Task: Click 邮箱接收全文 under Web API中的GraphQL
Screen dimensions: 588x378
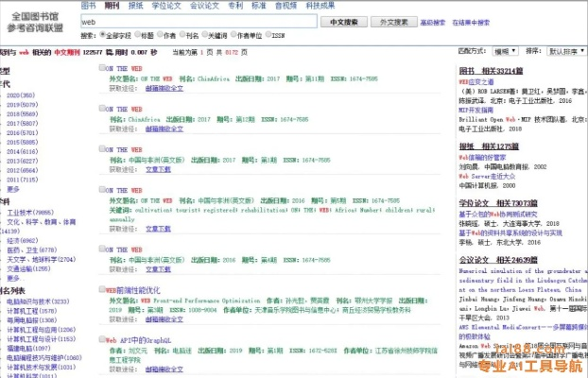Action: [164, 369]
